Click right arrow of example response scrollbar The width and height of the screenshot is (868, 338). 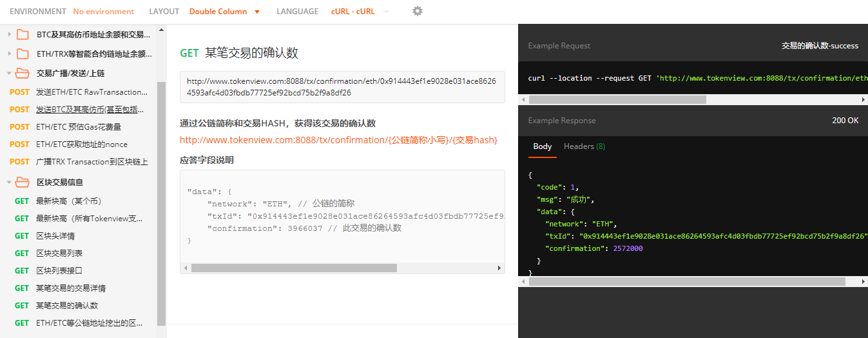point(863,282)
